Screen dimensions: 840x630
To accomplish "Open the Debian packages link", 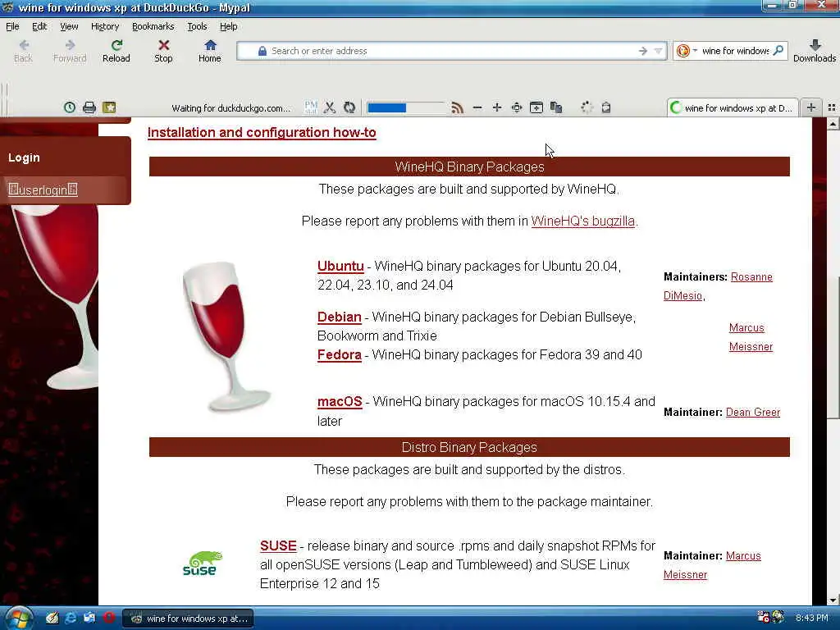I will [x=339, y=317].
